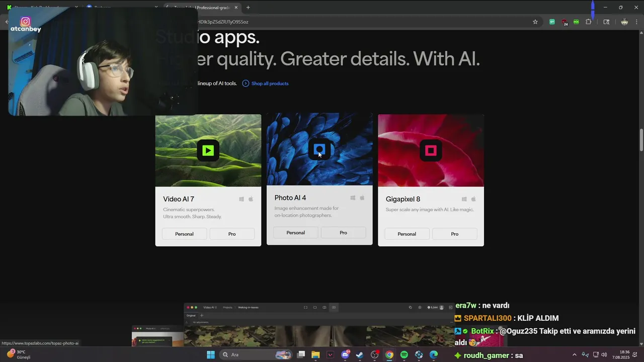Open the green NOC extension icon
Image resolution: width=644 pixels, height=362 pixels.
click(576, 22)
